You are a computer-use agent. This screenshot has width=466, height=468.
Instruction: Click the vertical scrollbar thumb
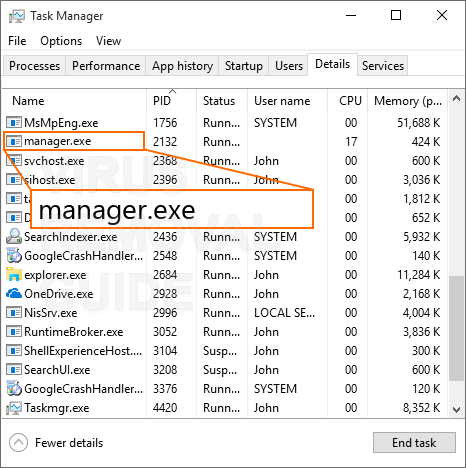tap(456, 328)
